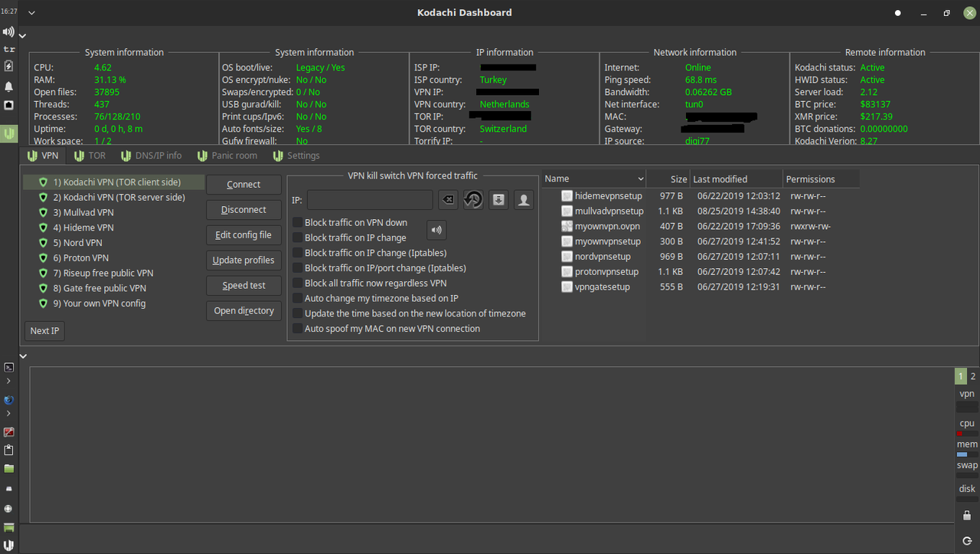Select the protonvpnsetup file row

point(701,272)
